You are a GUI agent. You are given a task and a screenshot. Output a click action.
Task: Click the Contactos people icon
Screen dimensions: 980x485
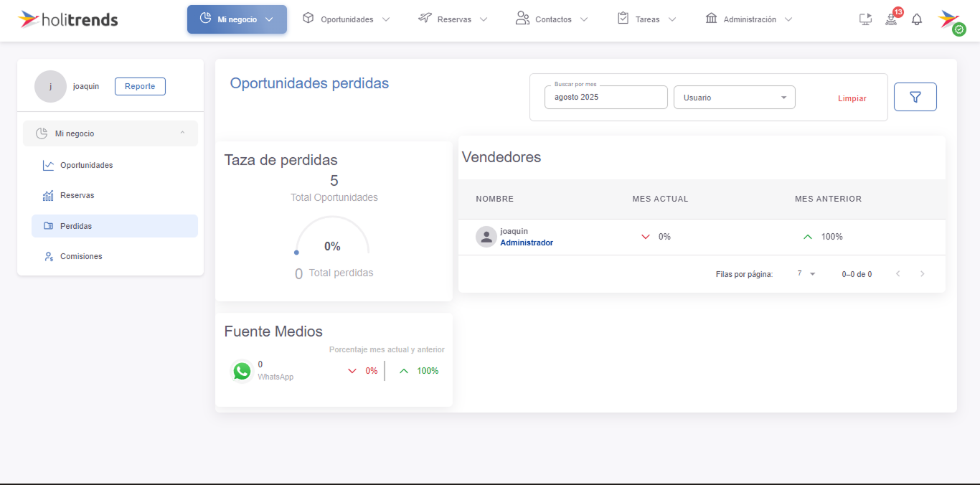tap(522, 18)
